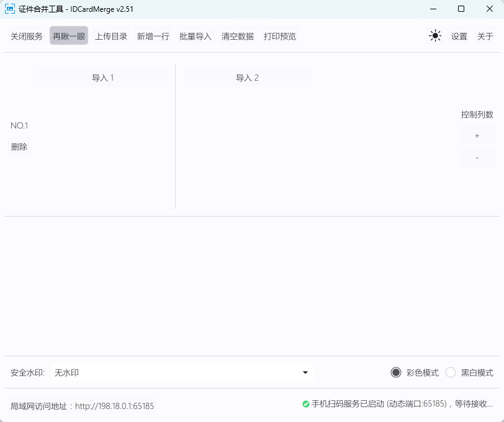Select 彩色模式 color mode radio
The image size is (504, 422).
pyautogui.click(x=415, y=372)
